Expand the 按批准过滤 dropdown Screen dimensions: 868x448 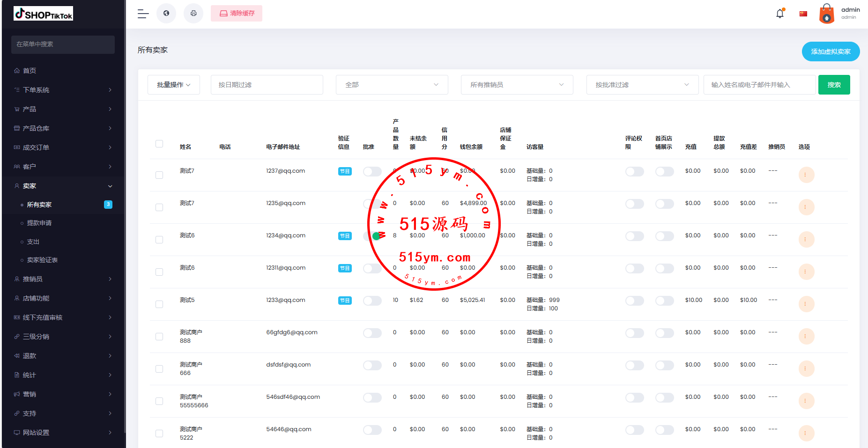point(642,85)
